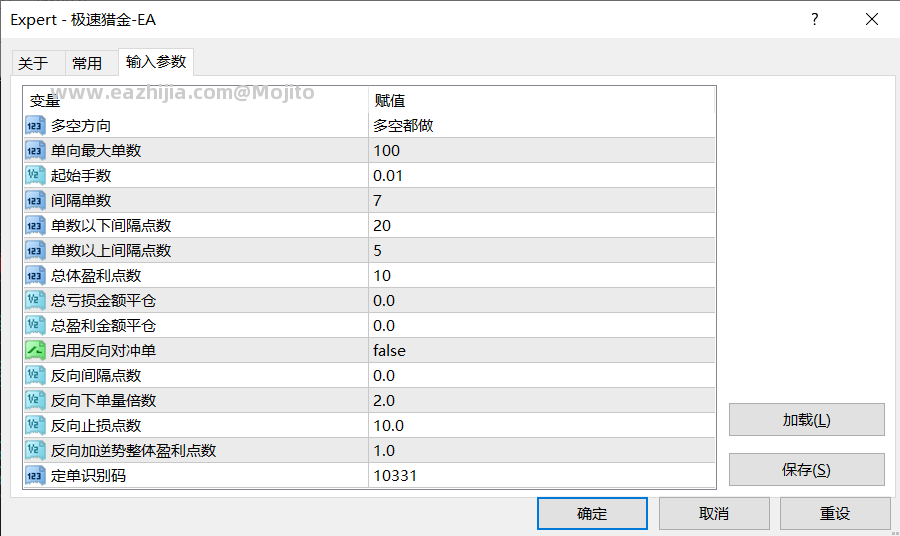The image size is (900, 536).
Task: Click the double-type icon beside 总盈利金额平仓
Action: point(35,325)
